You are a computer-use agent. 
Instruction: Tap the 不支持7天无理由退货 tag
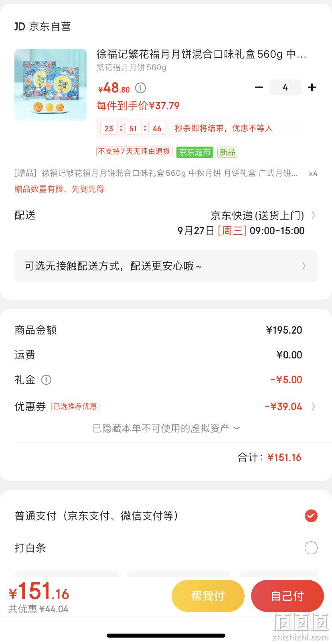coord(134,151)
